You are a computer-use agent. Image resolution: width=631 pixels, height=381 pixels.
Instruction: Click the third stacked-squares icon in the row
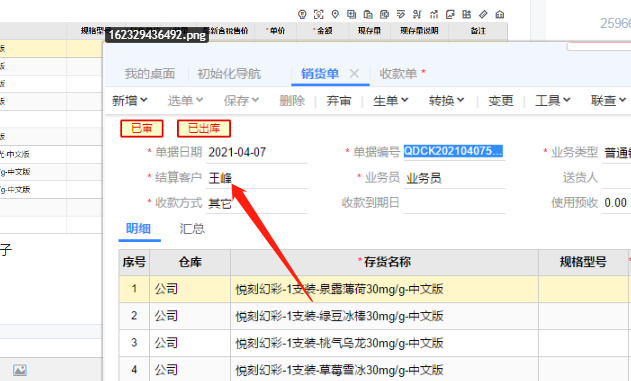pos(384,14)
